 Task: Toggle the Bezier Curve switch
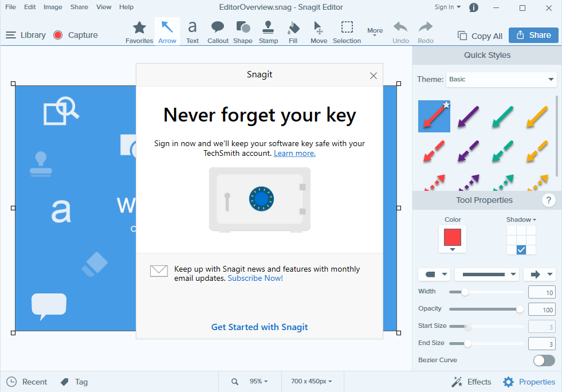[544, 360]
